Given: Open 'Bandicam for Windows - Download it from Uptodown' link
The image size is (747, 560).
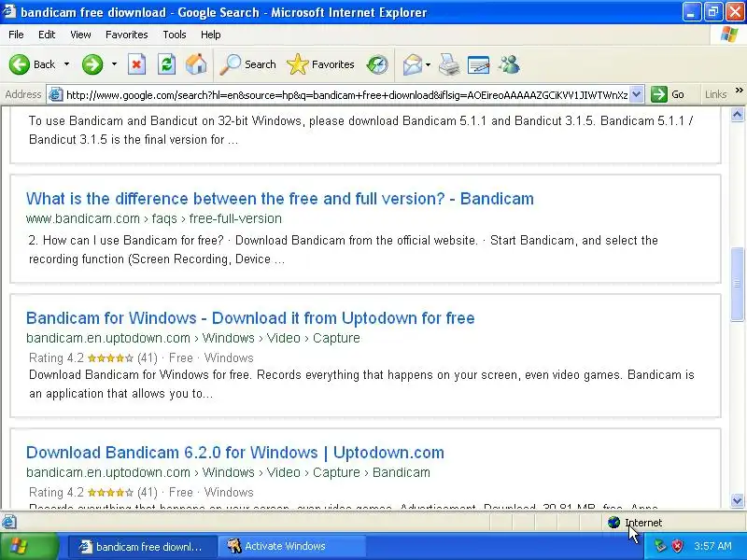Looking at the screenshot, I should (250, 318).
